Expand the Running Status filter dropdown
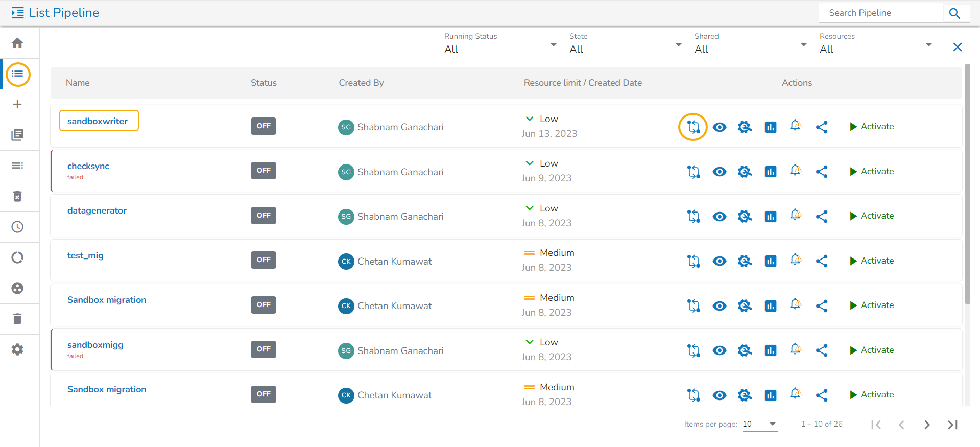 [x=501, y=49]
